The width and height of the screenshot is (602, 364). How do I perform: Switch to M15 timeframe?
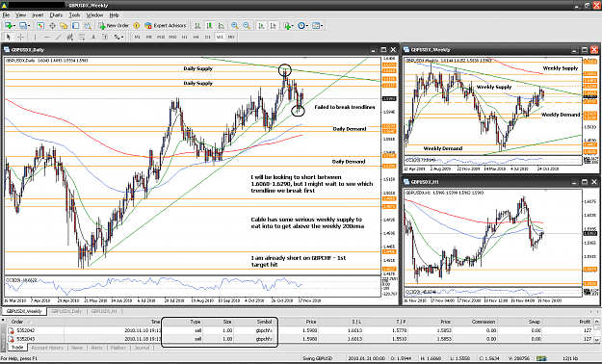point(161,37)
